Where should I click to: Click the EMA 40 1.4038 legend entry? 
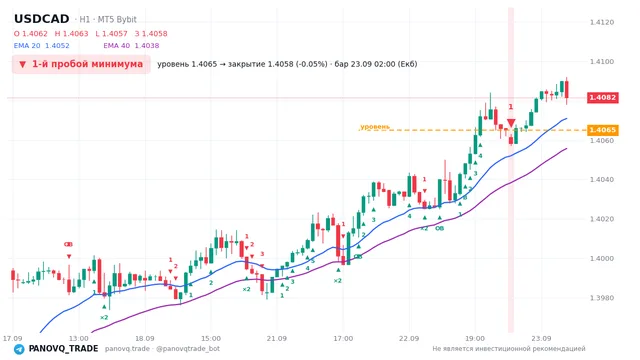click(131, 46)
